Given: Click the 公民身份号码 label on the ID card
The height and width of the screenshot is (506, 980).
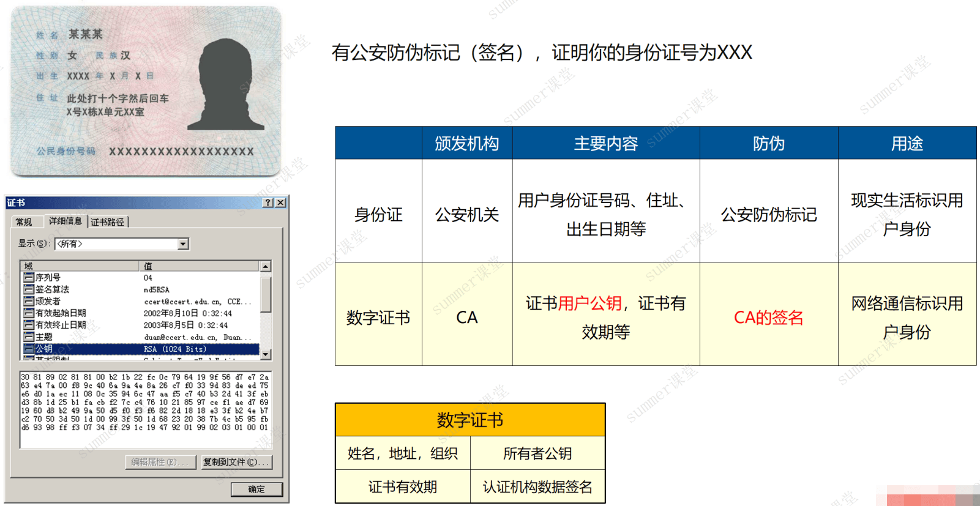Looking at the screenshot, I should 66,151.
